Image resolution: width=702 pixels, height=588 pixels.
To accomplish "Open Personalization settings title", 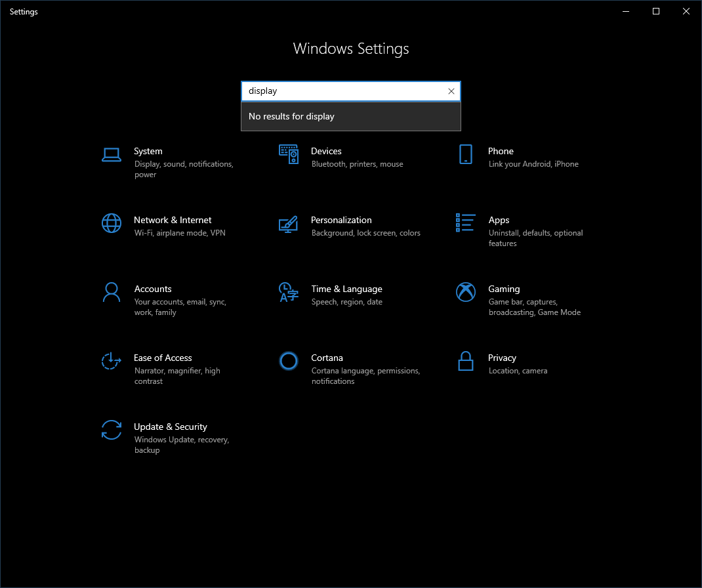I will (341, 220).
